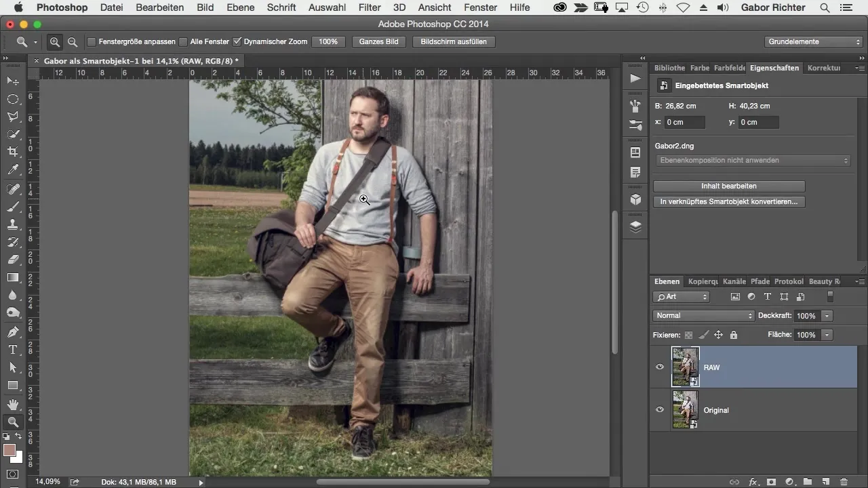
Task: Click Inhalt bearbeiten button
Action: coord(729,186)
